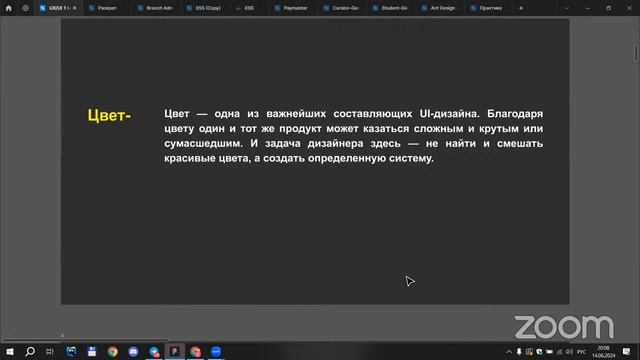
Task: Click the network tray icon
Action: [559, 352]
